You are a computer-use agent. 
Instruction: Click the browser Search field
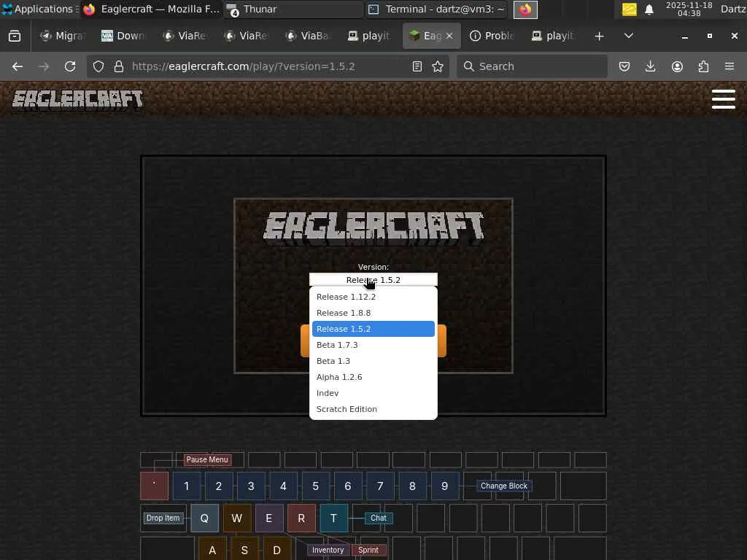coord(532,66)
